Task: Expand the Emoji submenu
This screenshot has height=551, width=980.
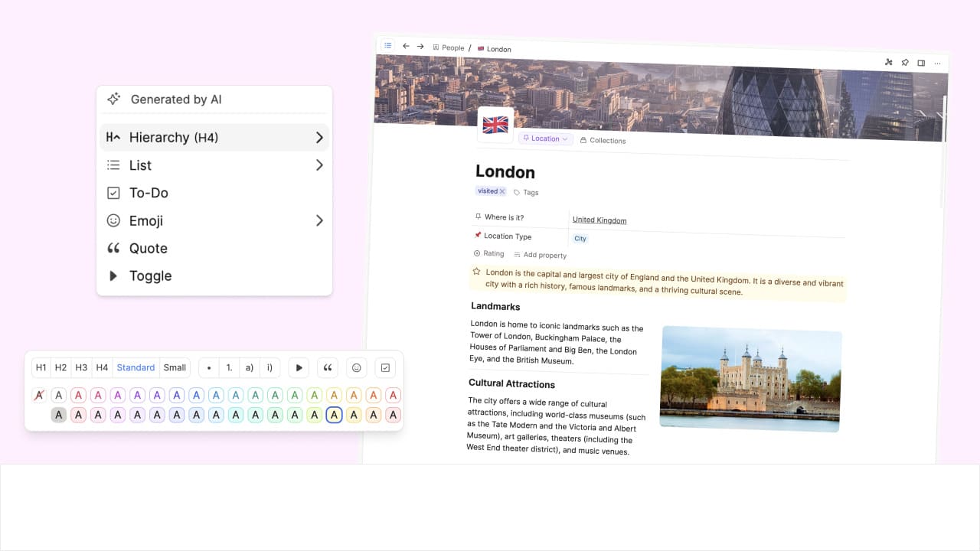Action: tap(319, 220)
